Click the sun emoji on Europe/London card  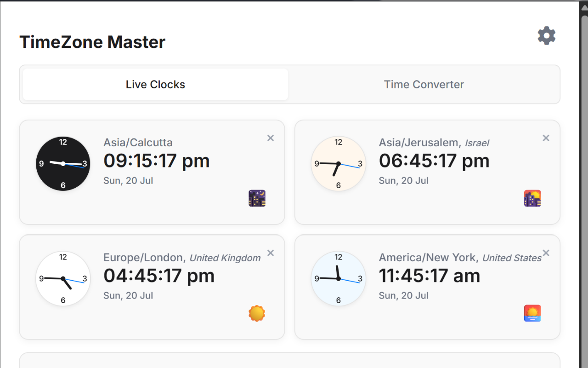point(257,313)
